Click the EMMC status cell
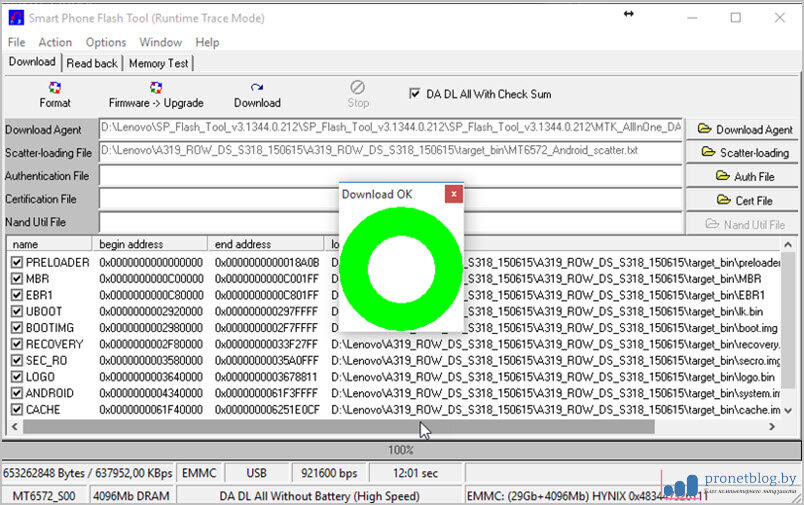Screen dimensions: 804x505 [x=199, y=473]
